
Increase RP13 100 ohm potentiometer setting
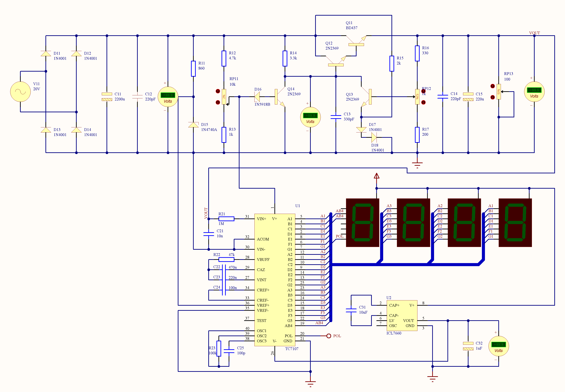[x=492, y=86]
